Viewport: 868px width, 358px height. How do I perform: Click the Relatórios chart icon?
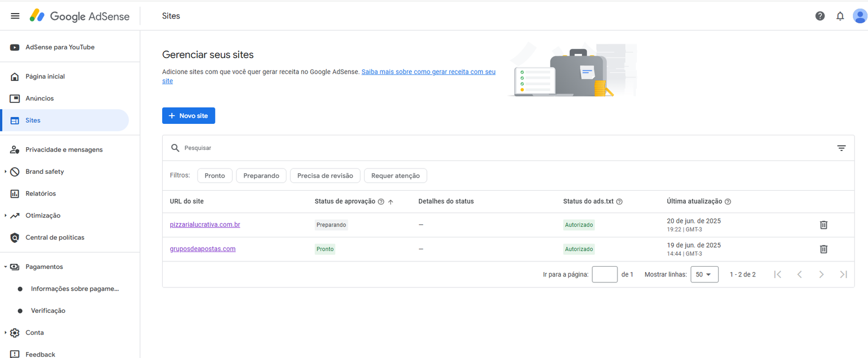tap(15, 193)
